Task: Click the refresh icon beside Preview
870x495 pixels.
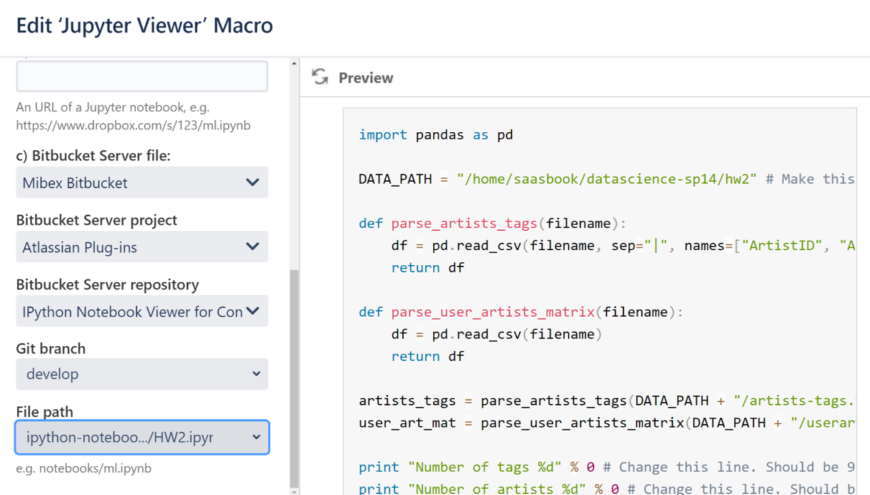Action: (x=320, y=77)
